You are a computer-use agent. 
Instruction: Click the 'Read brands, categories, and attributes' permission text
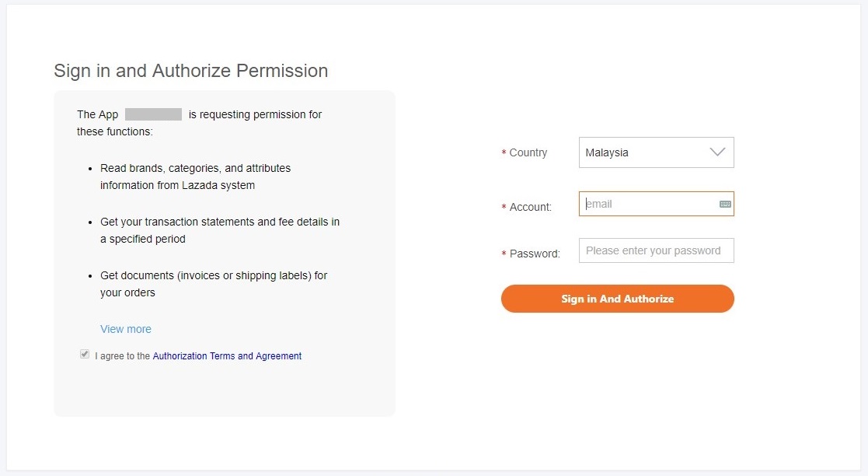tap(195, 177)
